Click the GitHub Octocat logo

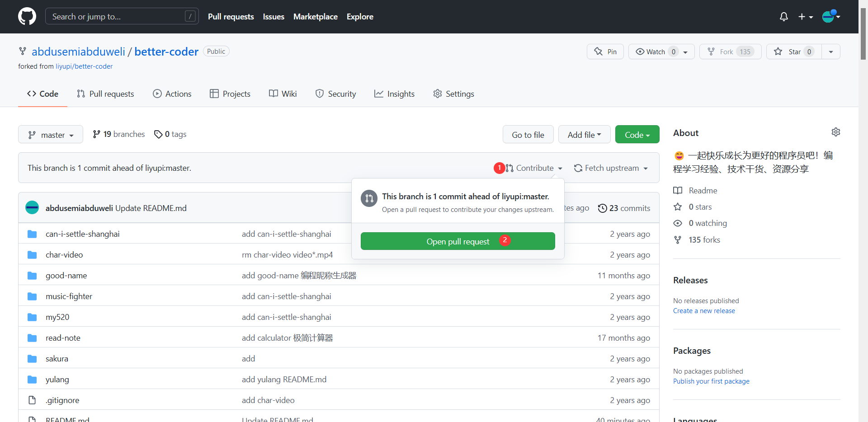tap(27, 17)
